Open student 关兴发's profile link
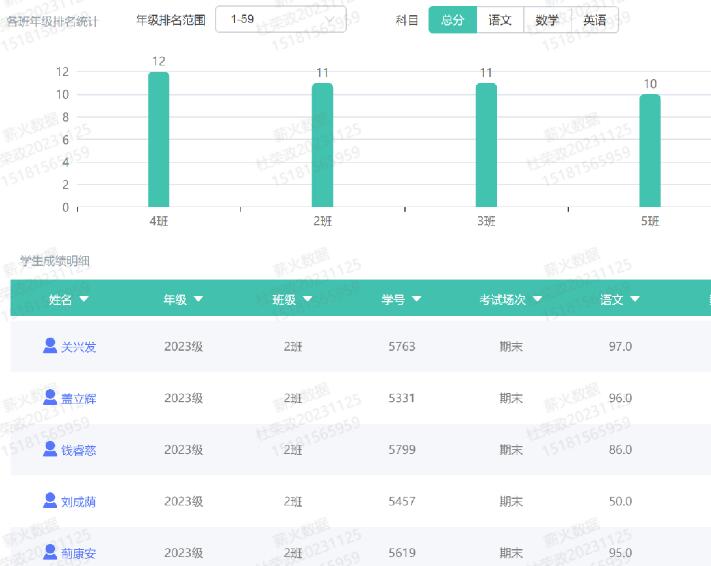This screenshot has width=711, height=566. click(x=78, y=347)
